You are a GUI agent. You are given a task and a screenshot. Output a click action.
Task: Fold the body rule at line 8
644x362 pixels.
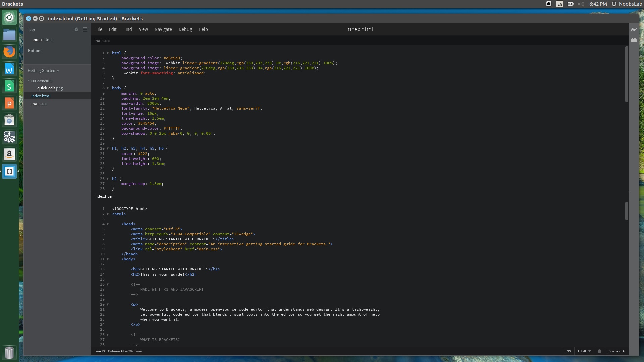[108, 88]
